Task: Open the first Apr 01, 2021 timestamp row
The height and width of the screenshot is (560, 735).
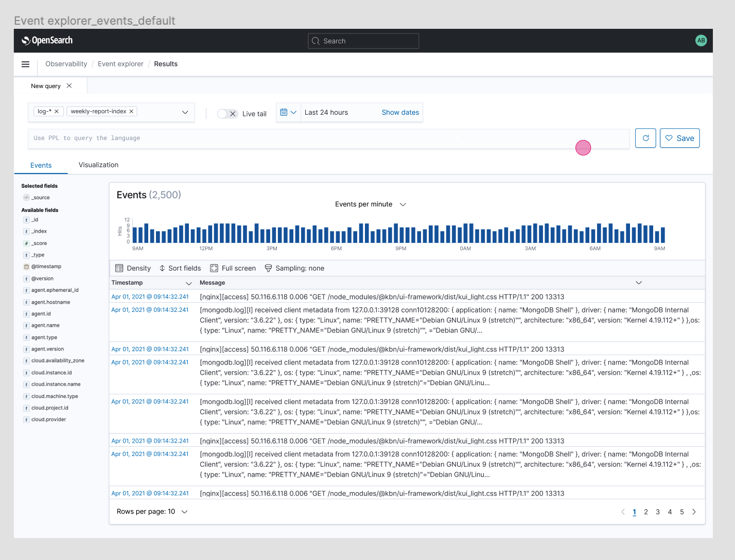Action: [x=150, y=297]
